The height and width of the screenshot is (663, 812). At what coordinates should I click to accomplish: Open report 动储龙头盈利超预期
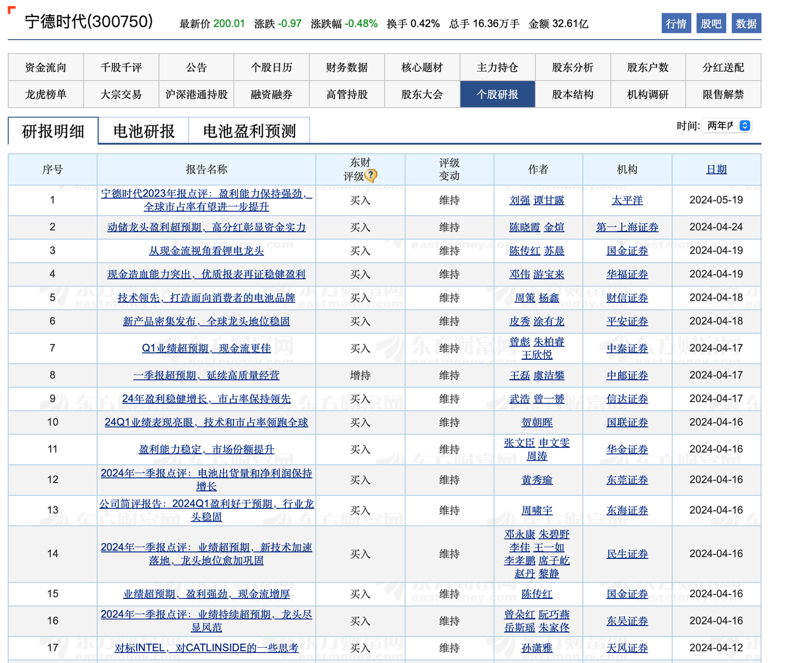[x=206, y=227]
